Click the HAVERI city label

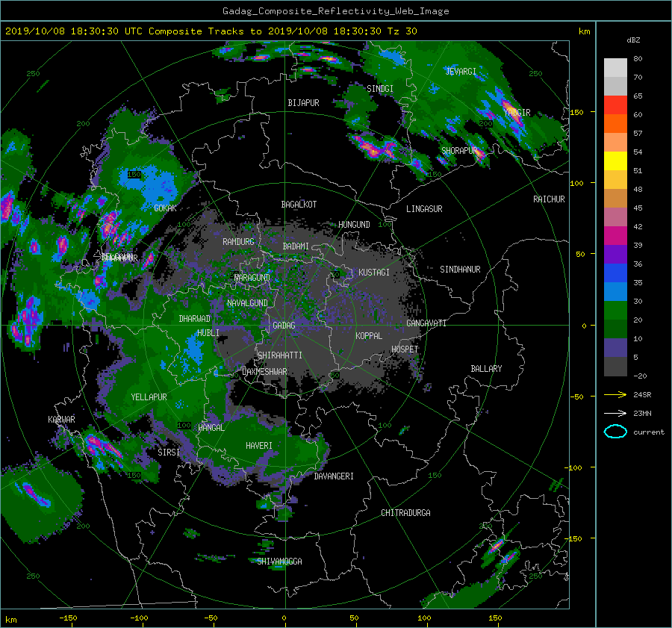(x=259, y=446)
